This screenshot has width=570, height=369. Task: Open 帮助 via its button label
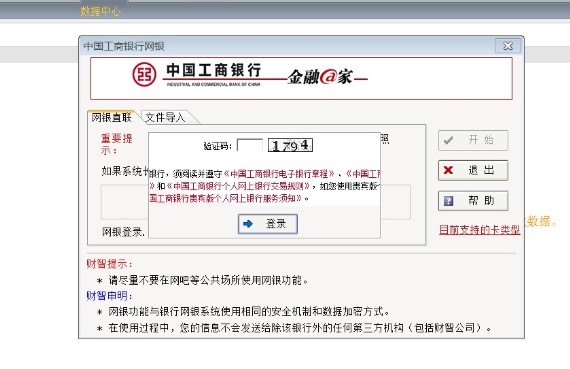(481, 201)
